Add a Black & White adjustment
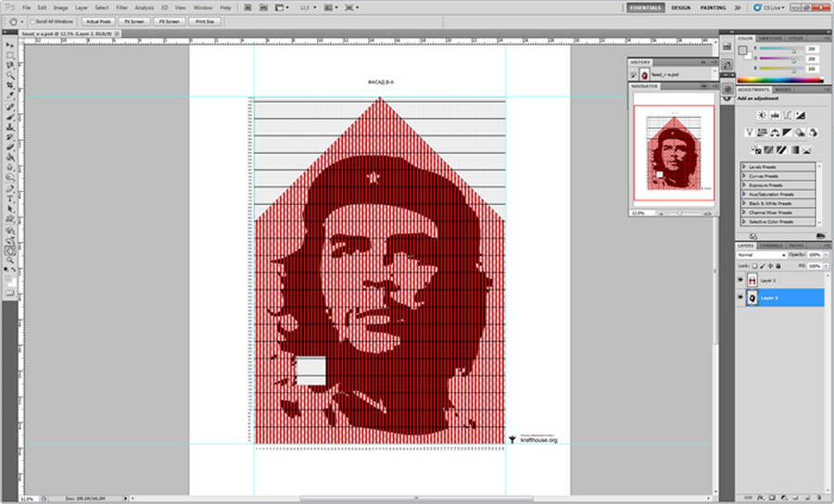 pyautogui.click(x=787, y=132)
